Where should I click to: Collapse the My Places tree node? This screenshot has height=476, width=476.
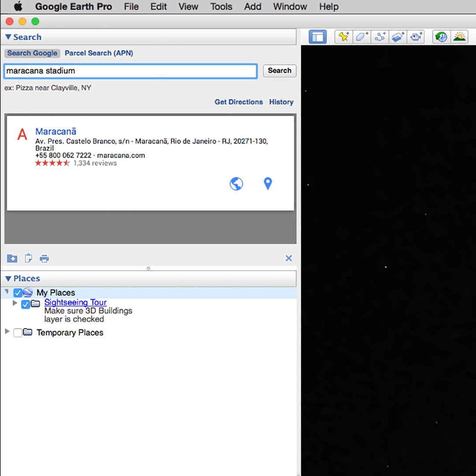pyautogui.click(x=7, y=292)
